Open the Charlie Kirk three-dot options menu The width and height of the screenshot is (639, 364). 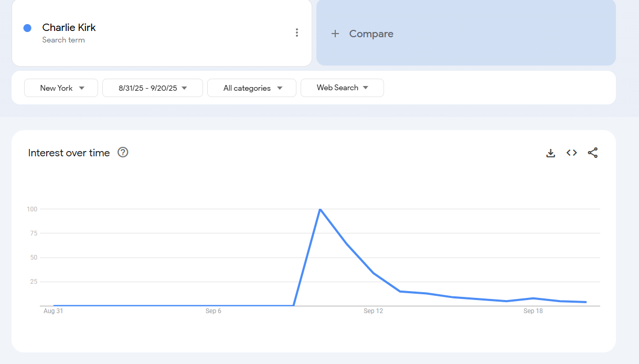click(296, 33)
